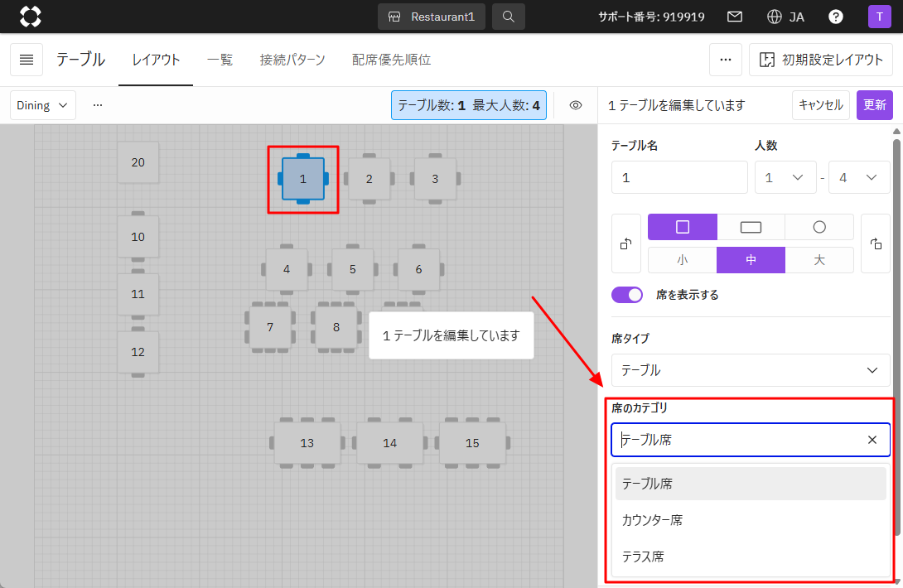Toggle layout visibility eye icon
This screenshot has width=903, height=588.
[575, 105]
